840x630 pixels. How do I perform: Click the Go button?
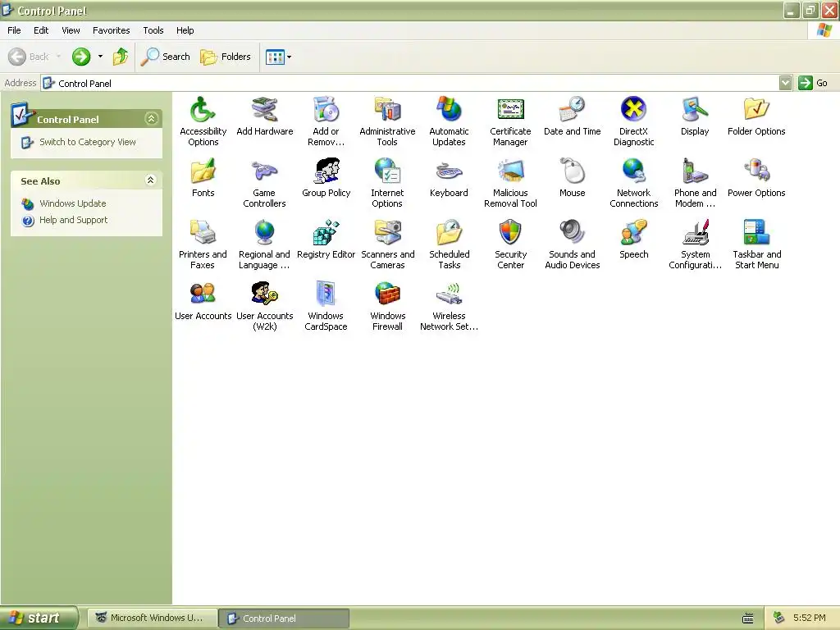pyautogui.click(x=813, y=83)
